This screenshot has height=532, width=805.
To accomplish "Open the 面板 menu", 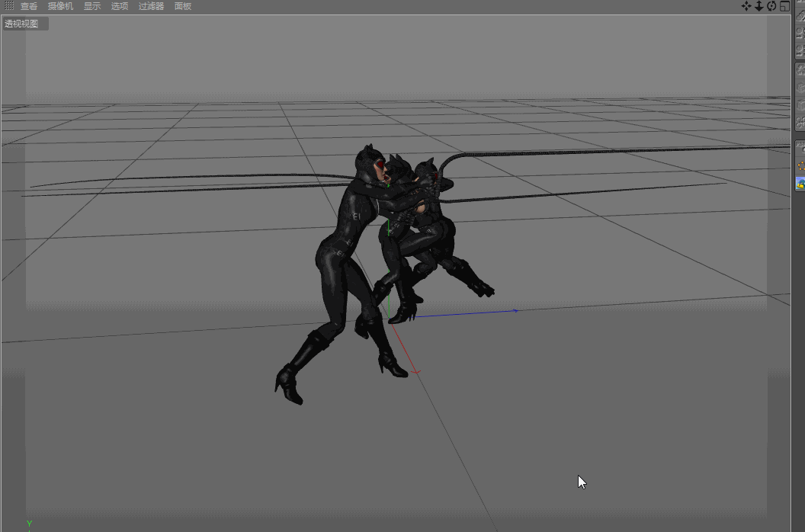I will tap(183, 6).
